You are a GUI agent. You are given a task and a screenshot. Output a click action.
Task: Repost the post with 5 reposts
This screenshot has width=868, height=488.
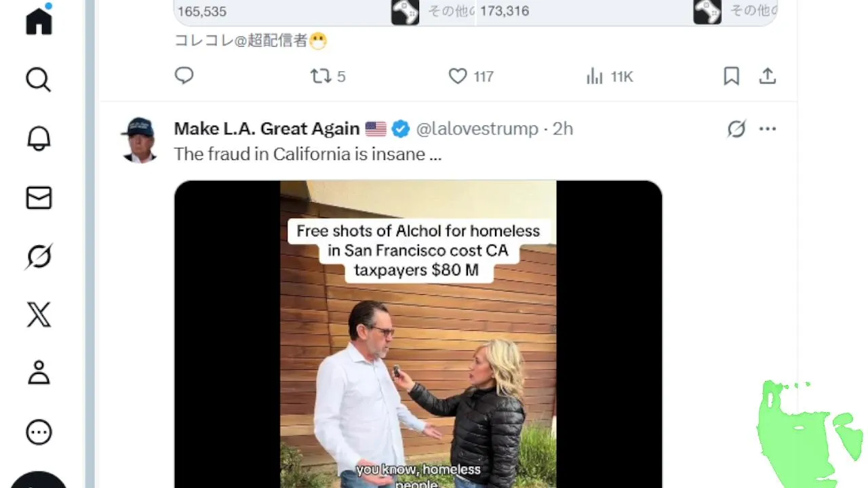tap(321, 76)
